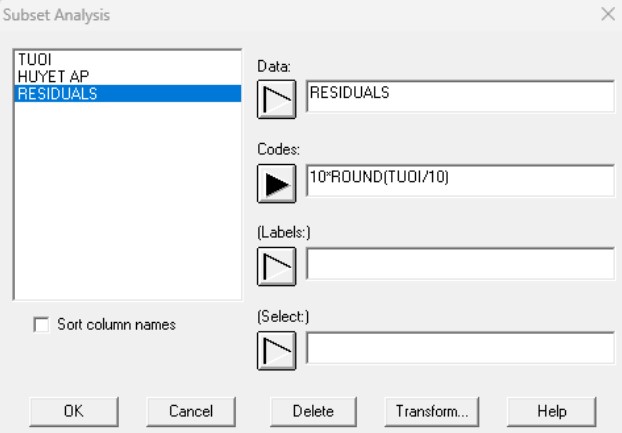The width and height of the screenshot is (622, 433).
Task: Focus the empty Labels input field
Action: [459, 264]
